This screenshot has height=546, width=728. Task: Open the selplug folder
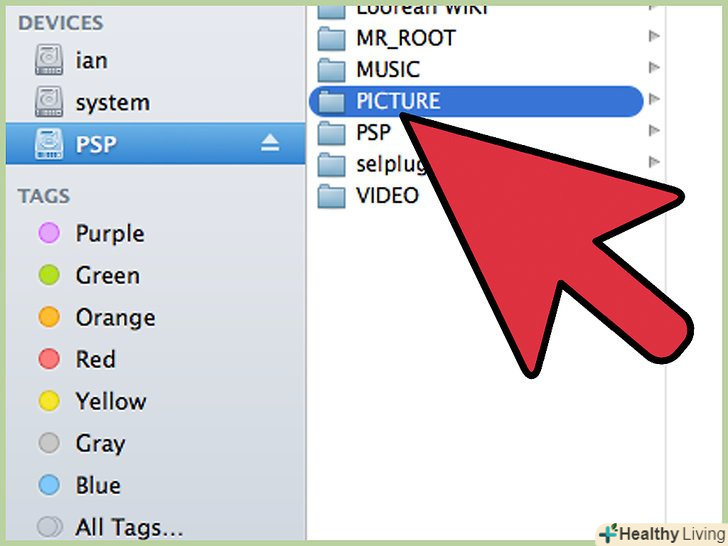(x=371, y=164)
